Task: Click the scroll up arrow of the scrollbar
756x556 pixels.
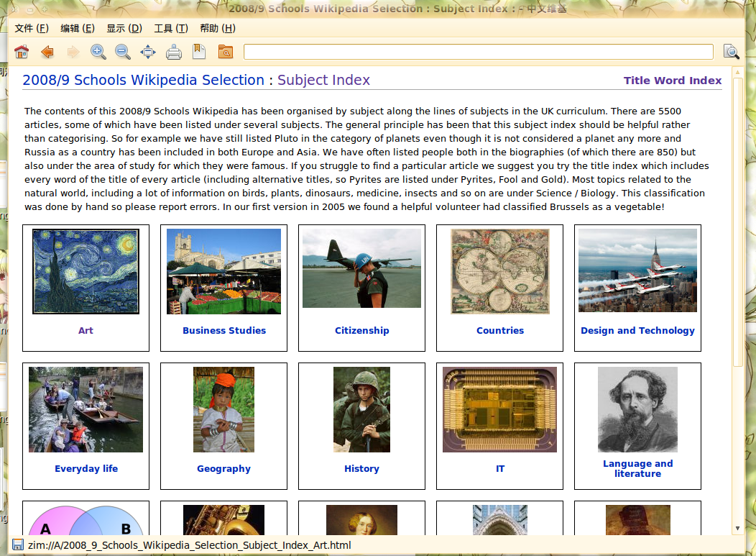Action: (x=737, y=73)
